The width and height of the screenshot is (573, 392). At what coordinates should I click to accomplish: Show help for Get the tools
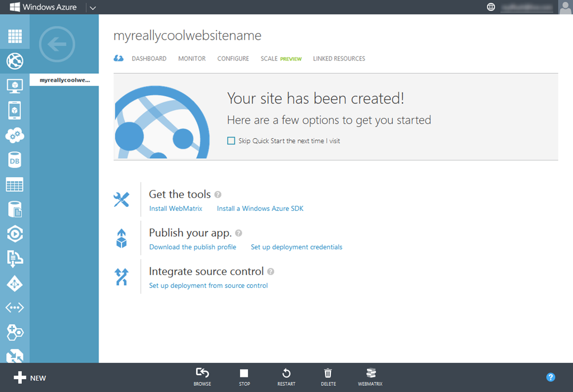[x=218, y=195]
